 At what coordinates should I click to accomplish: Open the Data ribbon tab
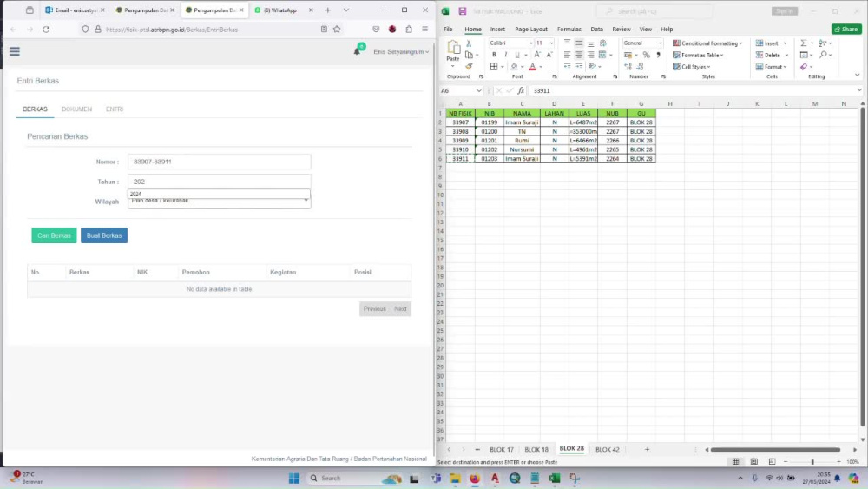(x=597, y=30)
